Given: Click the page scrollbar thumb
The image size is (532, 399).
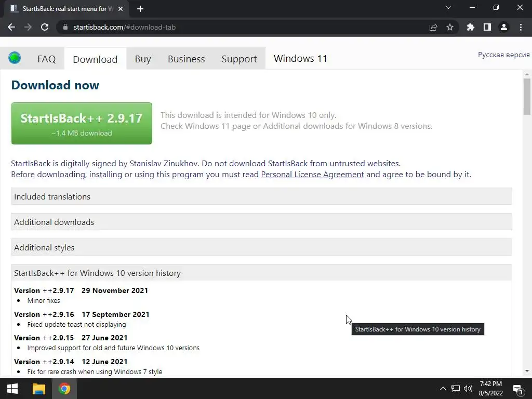Looking at the screenshot, I should click(527, 97).
